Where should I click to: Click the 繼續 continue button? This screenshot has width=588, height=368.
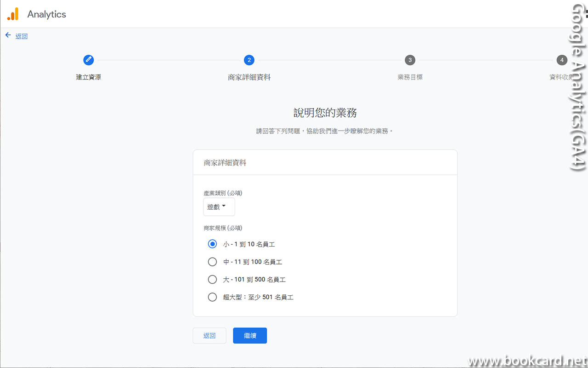[249, 335]
